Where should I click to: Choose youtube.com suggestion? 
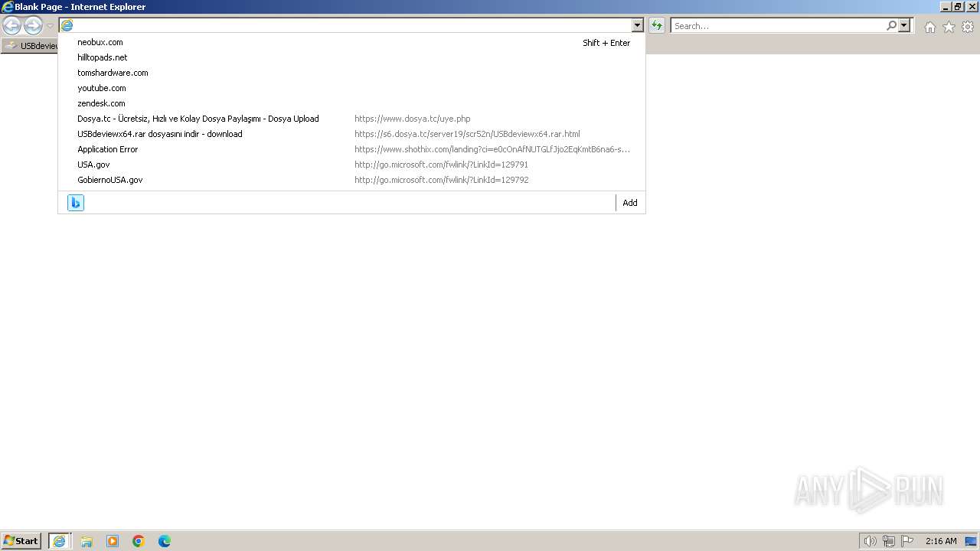(352, 88)
